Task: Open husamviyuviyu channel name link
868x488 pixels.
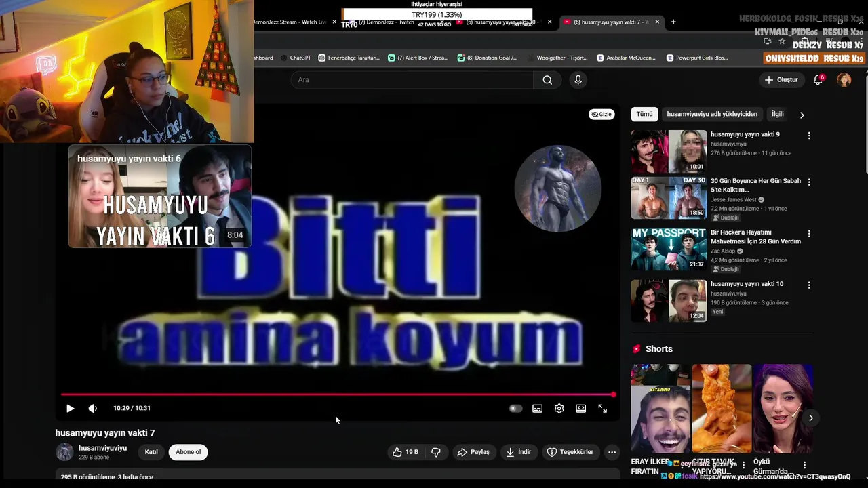Action: point(102,448)
